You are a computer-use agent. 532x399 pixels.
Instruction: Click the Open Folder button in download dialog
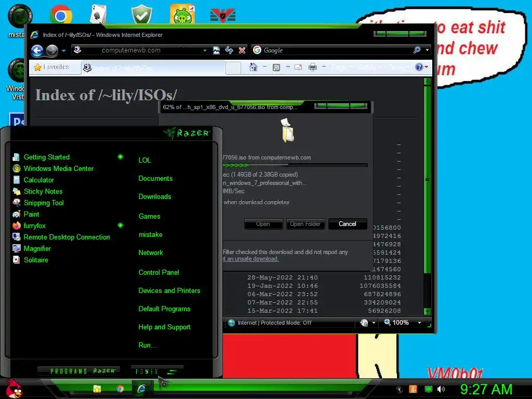305,224
